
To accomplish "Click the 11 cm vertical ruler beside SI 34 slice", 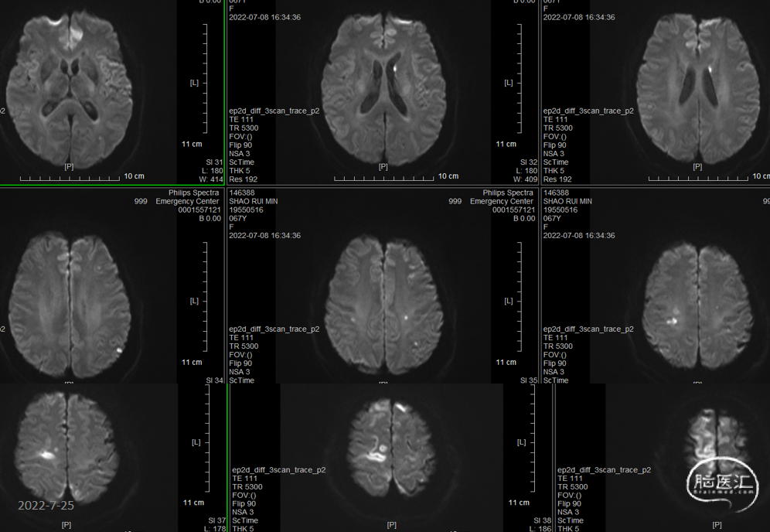I will point(192,362).
